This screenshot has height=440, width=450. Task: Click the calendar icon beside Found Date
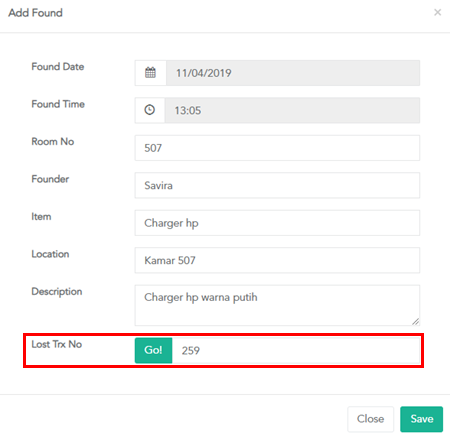(x=150, y=73)
